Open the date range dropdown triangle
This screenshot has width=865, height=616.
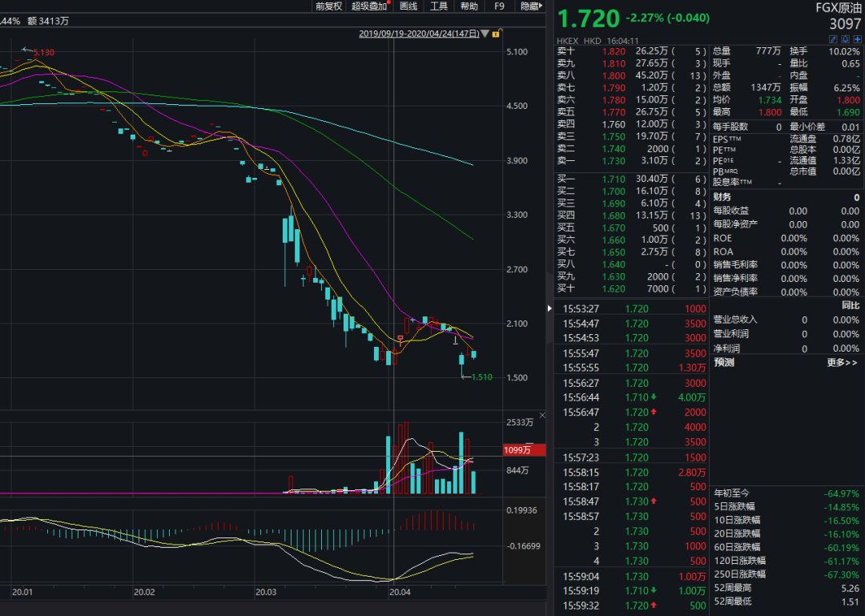485,34
